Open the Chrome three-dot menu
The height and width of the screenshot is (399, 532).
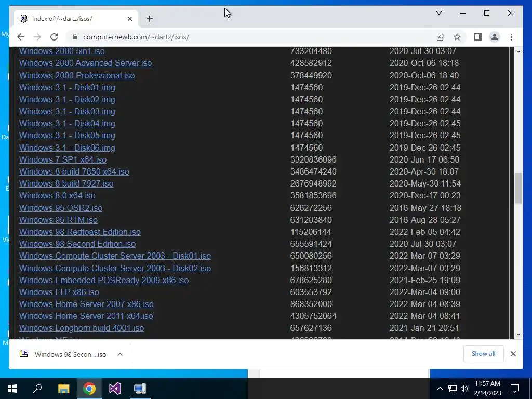(x=511, y=37)
